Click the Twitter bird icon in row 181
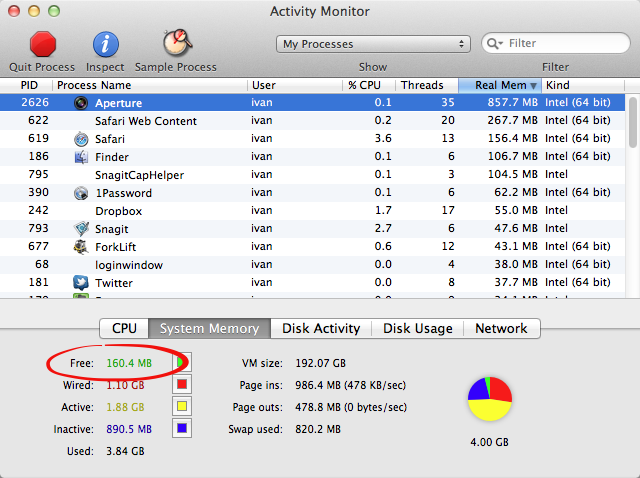Viewport: 640px width, 478px height. 81,282
